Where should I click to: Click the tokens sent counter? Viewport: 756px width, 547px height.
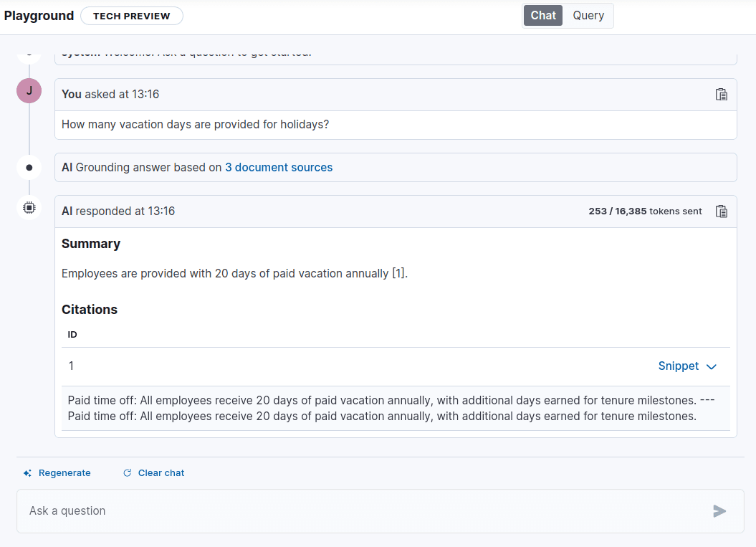coord(645,211)
